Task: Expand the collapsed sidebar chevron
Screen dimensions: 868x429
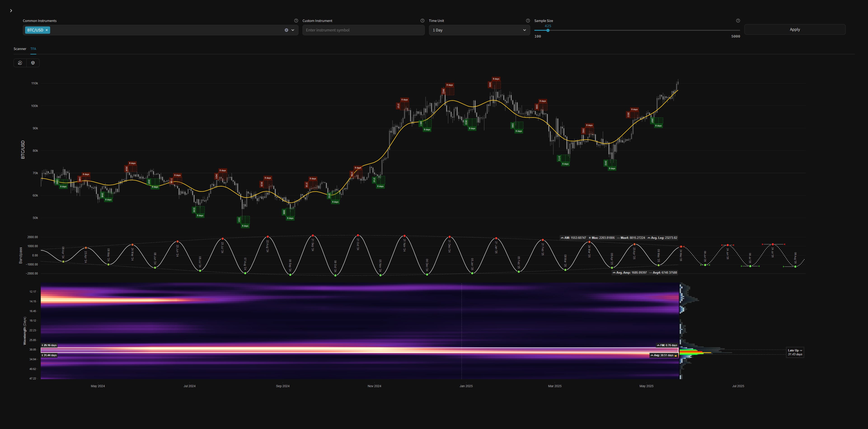Action: (x=11, y=11)
